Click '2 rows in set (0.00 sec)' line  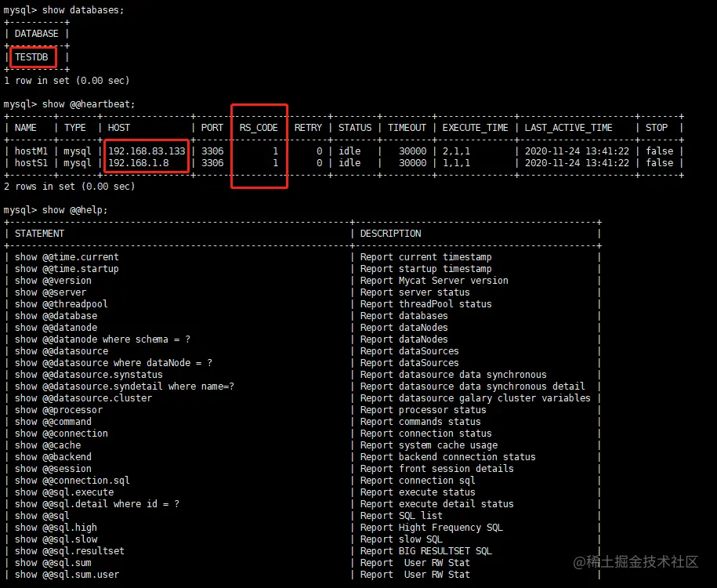click(70, 187)
